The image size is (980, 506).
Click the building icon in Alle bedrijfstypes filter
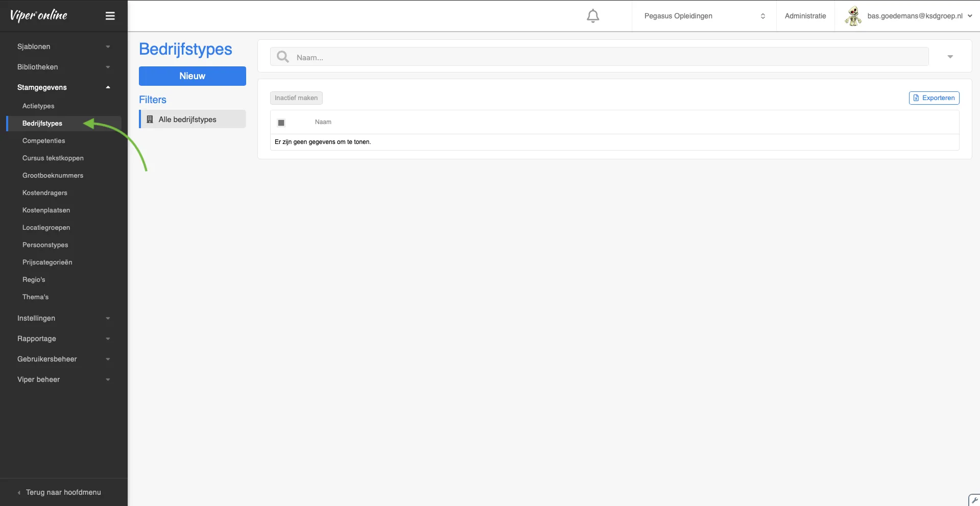150,119
